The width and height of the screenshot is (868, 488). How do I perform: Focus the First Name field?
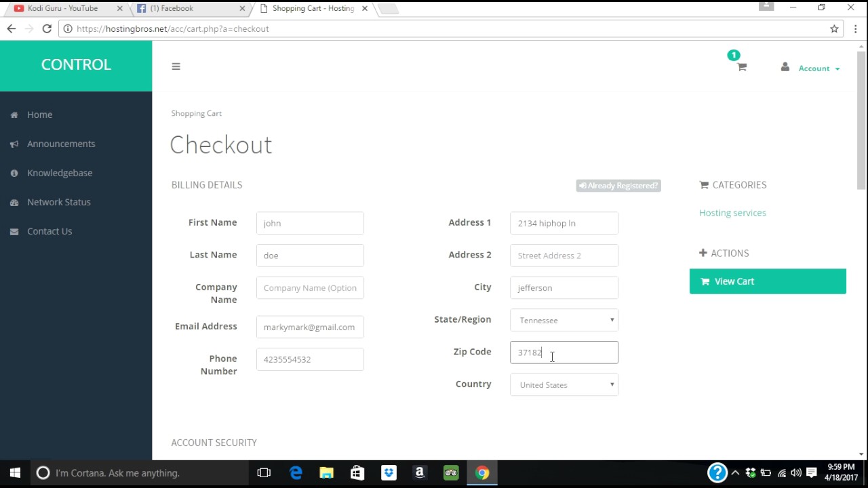pyautogui.click(x=310, y=223)
